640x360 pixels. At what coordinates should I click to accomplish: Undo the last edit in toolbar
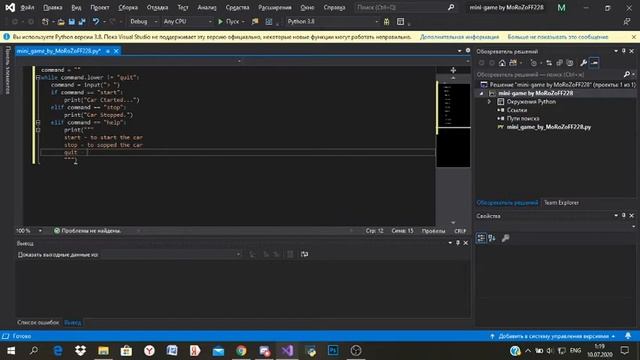[96, 21]
